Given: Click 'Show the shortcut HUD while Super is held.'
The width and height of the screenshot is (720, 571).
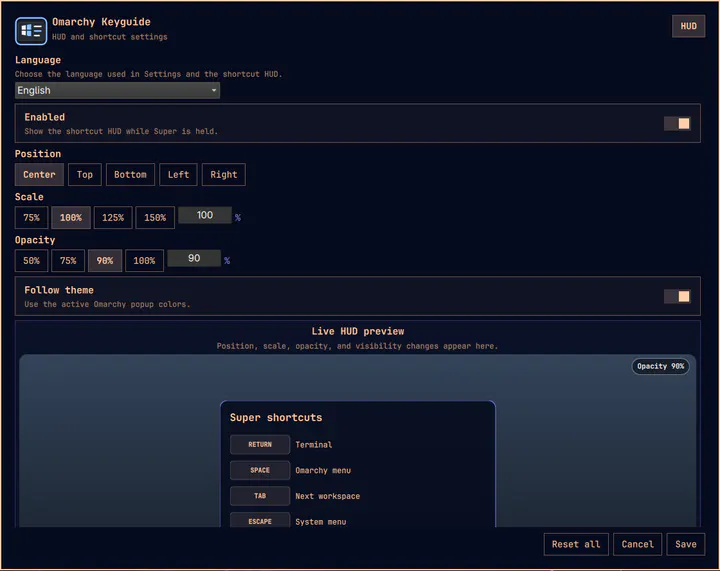Looking at the screenshot, I should [121, 131].
